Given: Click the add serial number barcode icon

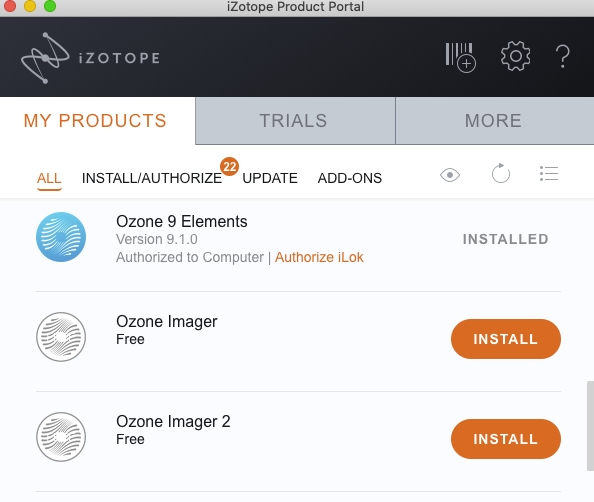Looking at the screenshot, I should (460, 57).
